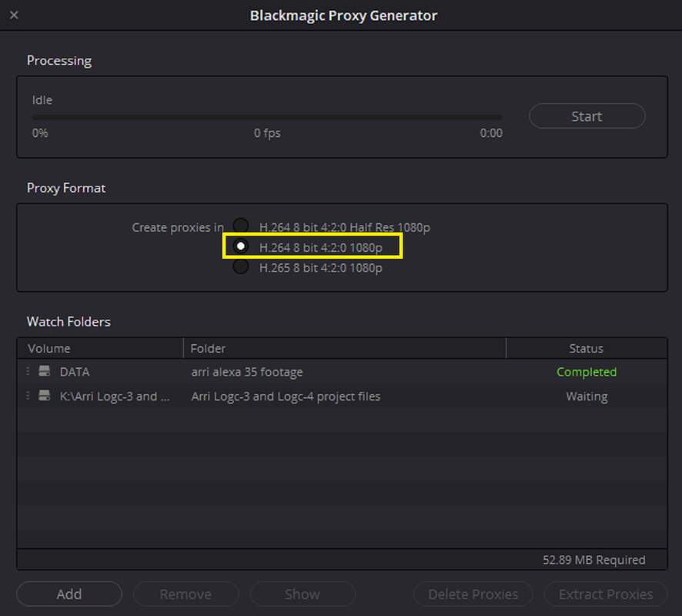Start proxy processing

click(x=587, y=116)
